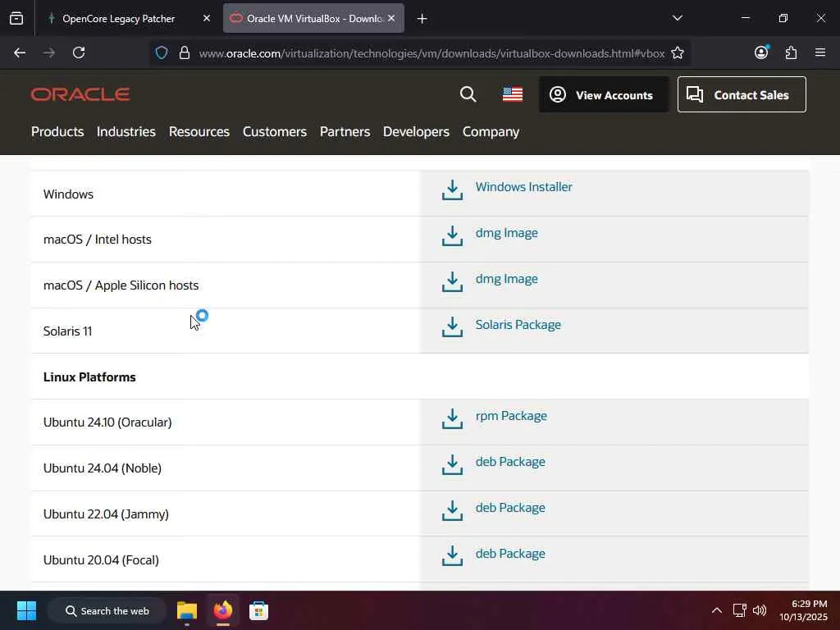Open the Resources menu
The height and width of the screenshot is (630, 840).
(x=199, y=132)
